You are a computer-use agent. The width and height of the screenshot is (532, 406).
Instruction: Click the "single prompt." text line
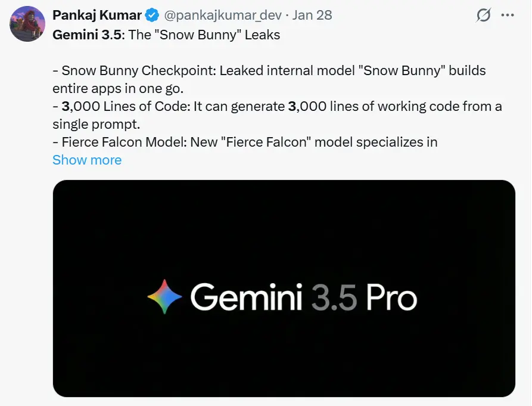[94, 124]
